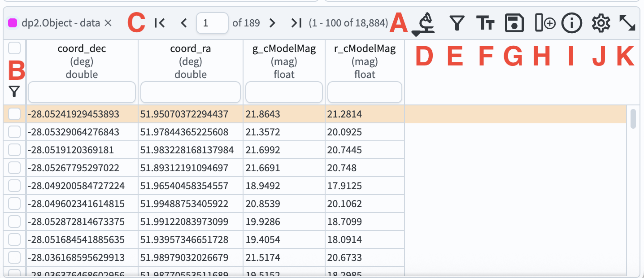Select cell 21.6992
Screen dimensions: 644x278
click(x=284, y=150)
